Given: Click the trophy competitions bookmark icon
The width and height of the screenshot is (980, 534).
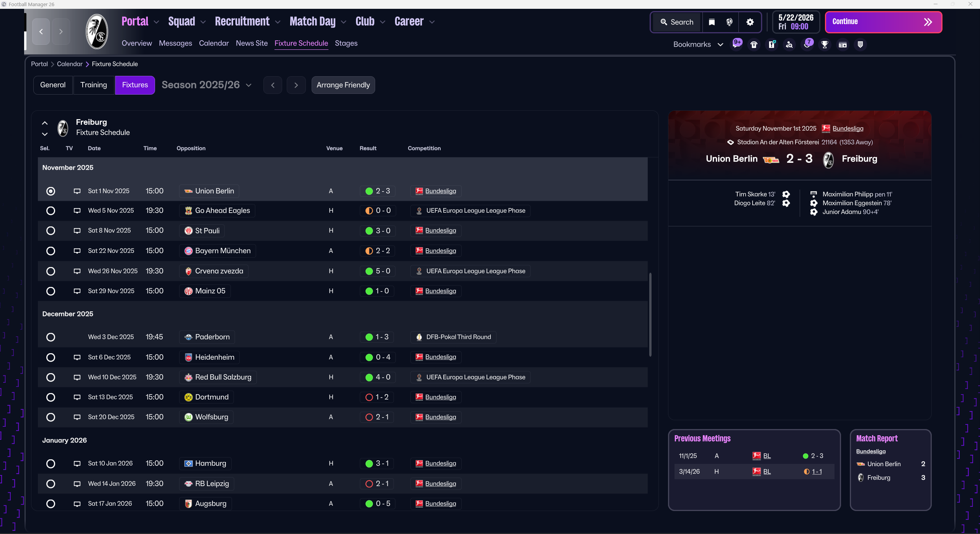Looking at the screenshot, I should pos(825,44).
